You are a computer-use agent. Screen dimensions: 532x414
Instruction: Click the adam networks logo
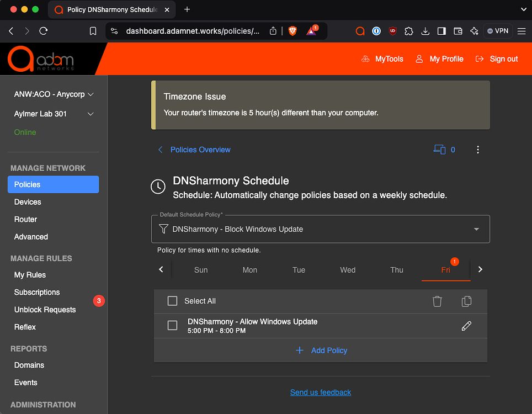[x=41, y=59]
